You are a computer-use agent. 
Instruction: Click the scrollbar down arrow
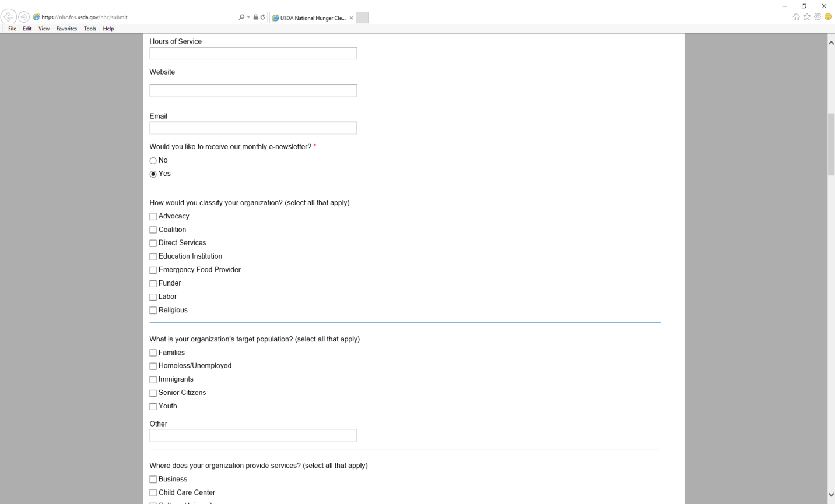pos(831,495)
